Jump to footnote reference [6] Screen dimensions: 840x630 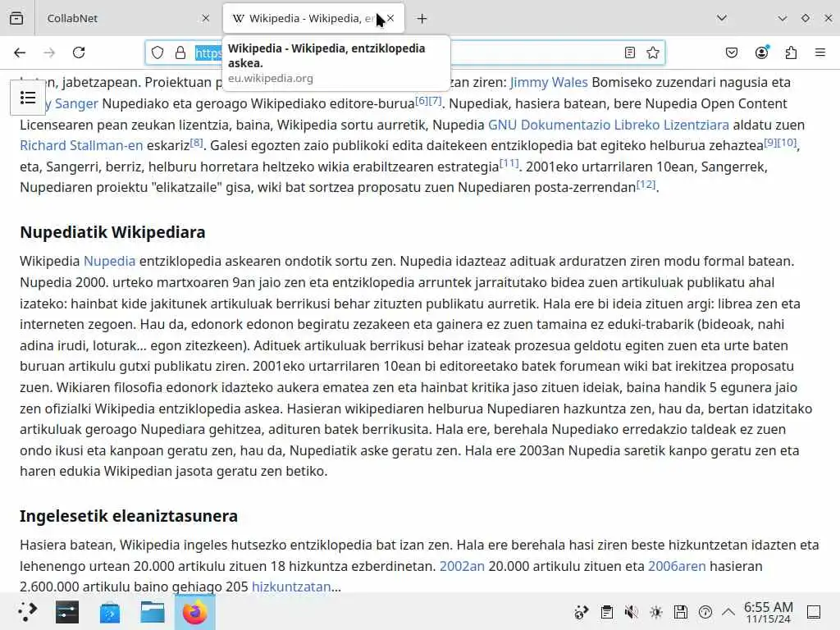coord(422,100)
